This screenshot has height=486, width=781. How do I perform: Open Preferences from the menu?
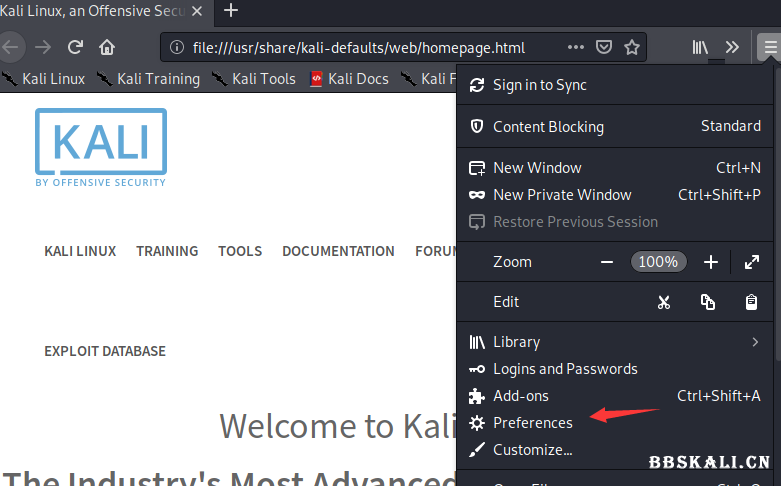pyautogui.click(x=532, y=423)
